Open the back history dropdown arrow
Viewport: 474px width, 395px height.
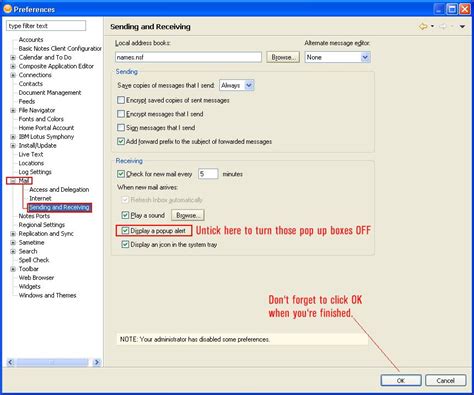click(432, 26)
